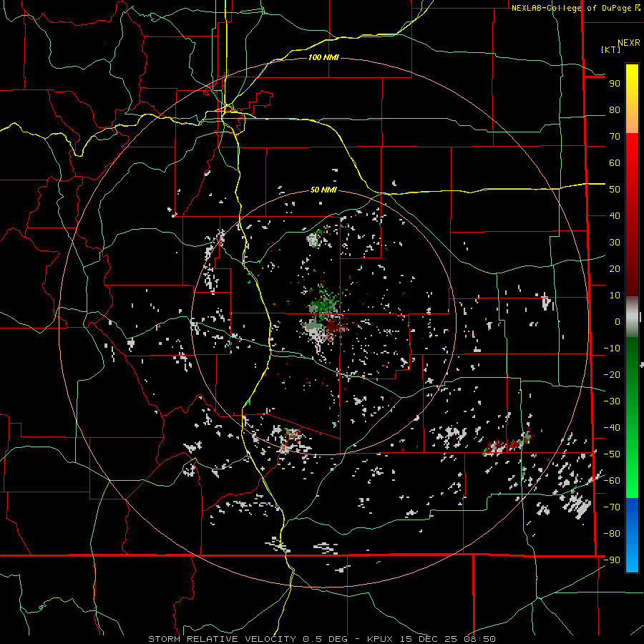Click the green inbound segment of the color bar
The width and height of the screenshot is (644, 644).
[x=632, y=417]
